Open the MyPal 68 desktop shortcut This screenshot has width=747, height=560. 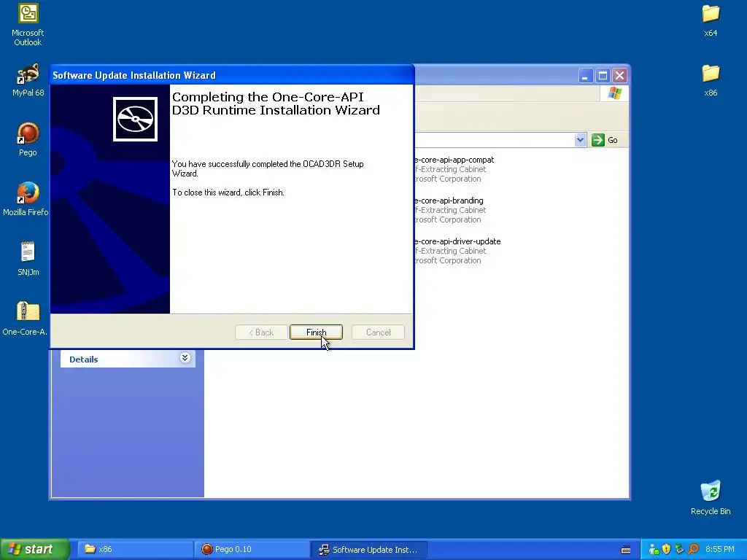pos(28,80)
